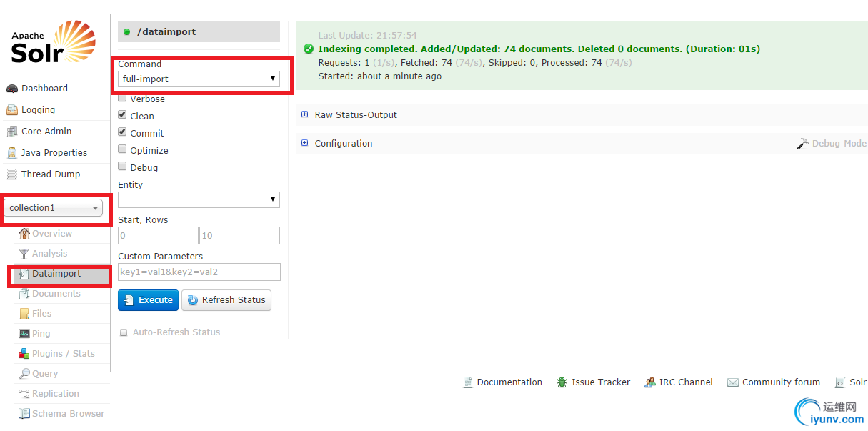Open the Entity dropdown
This screenshot has width=868, height=431.
[x=199, y=199]
